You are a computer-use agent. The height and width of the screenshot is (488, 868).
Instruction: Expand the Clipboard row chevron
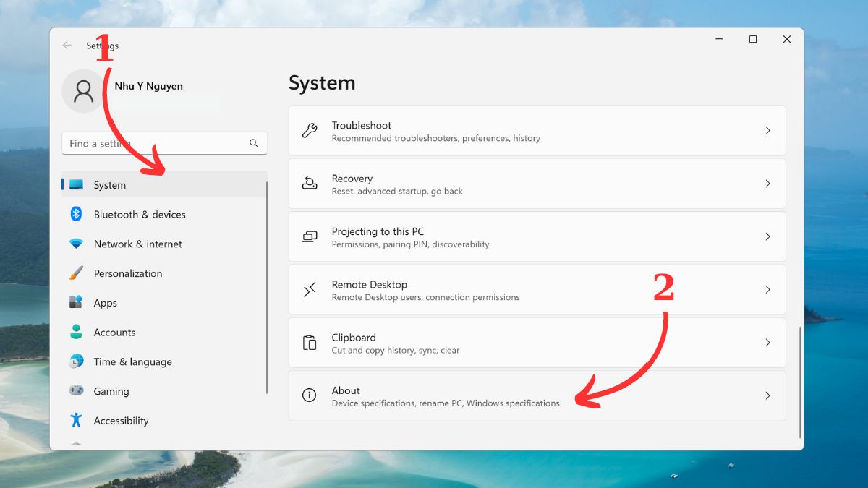coord(767,343)
